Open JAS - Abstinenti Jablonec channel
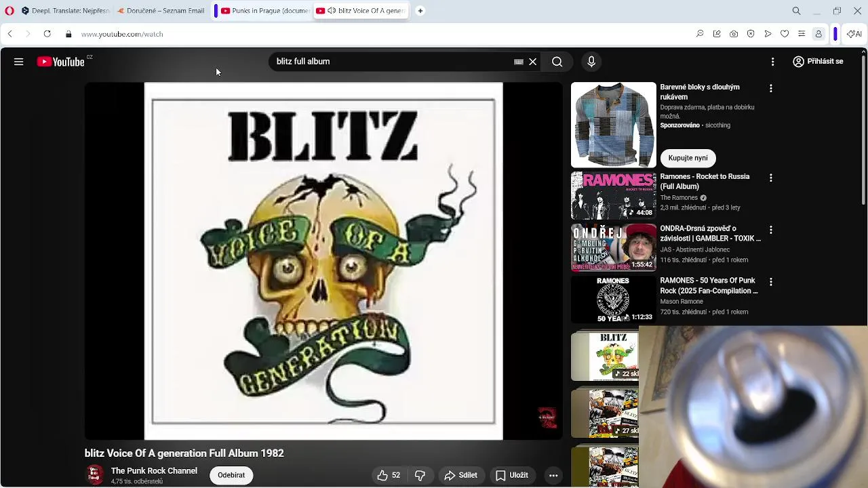This screenshot has width=868, height=488. coord(695,249)
